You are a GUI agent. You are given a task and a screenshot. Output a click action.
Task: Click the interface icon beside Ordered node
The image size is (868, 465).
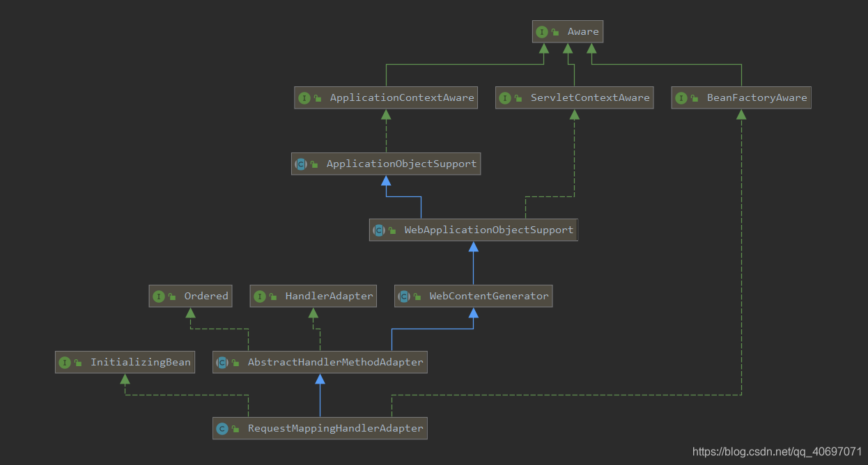tap(159, 296)
